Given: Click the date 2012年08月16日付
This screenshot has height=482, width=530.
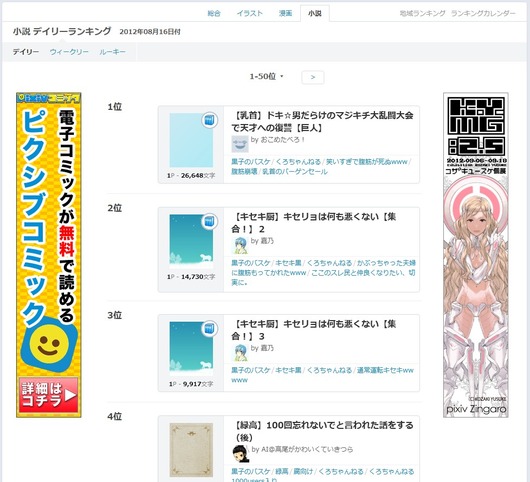Looking at the screenshot, I should 150,32.
